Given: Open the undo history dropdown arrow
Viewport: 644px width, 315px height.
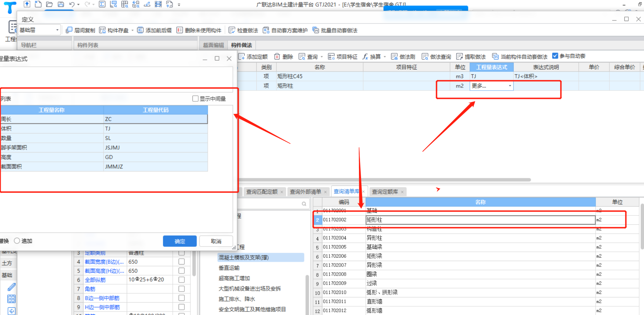Looking at the screenshot, I should tap(79, 5).
